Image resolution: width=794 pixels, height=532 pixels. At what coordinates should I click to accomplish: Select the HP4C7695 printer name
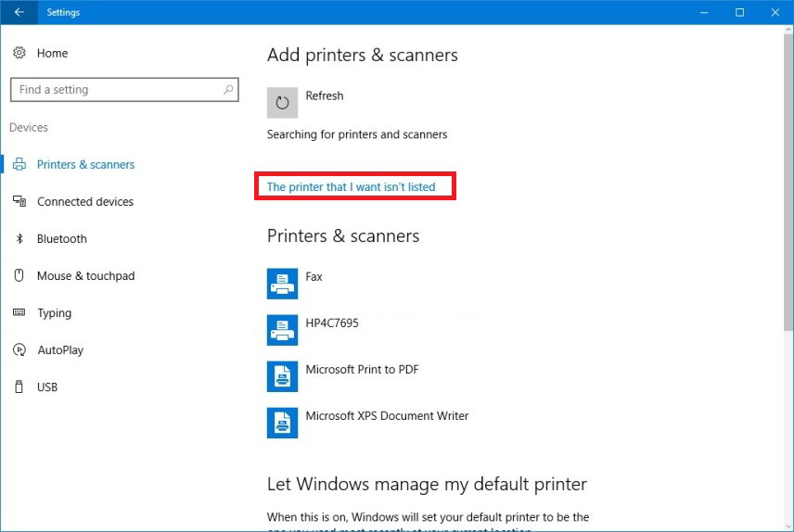tap(332, 323)
